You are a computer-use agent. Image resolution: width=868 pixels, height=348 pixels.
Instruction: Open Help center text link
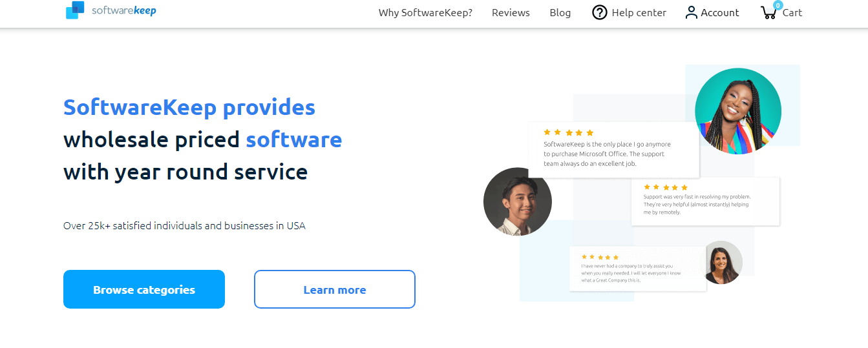coord(639,13)
